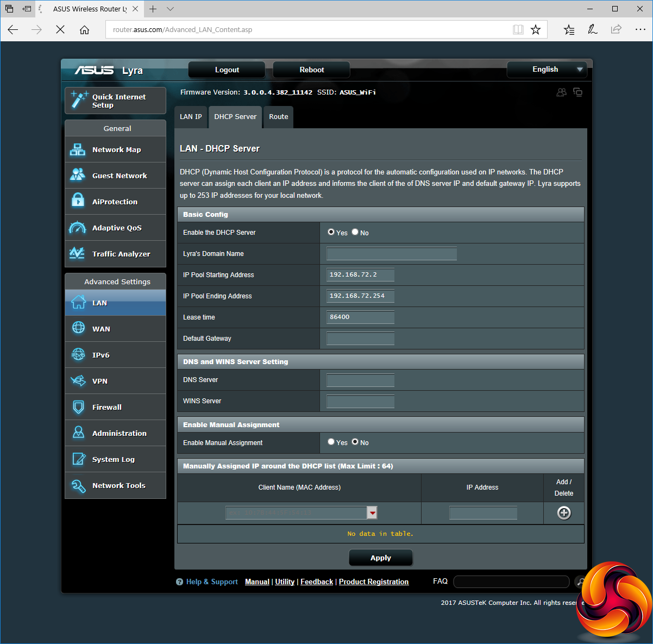The height and width of the screenshot is (644, 653).
Task: Open Network Tools wrench icon
Action: pyautogui.click(x=78, y=486)
